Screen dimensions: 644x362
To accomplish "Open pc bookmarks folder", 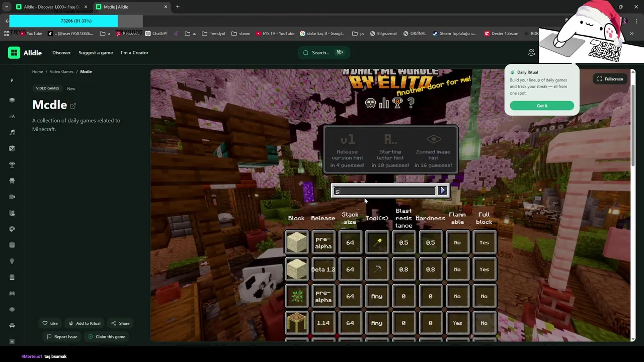I will (359, 34).
